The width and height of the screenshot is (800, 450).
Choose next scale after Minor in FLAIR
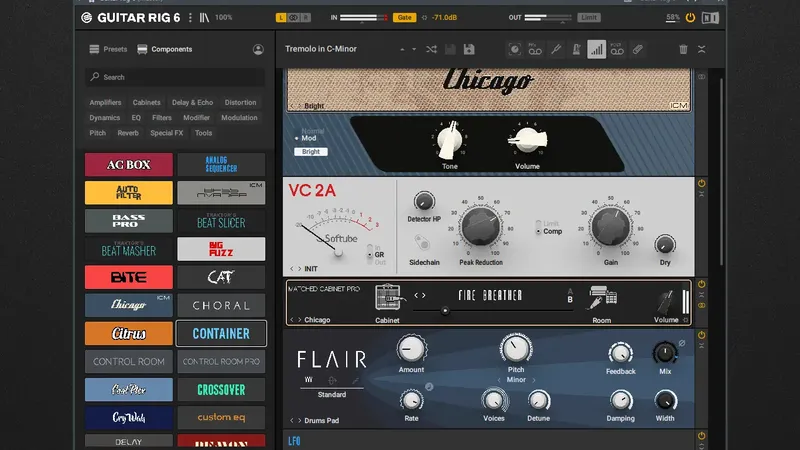click(x=534, y=380)
